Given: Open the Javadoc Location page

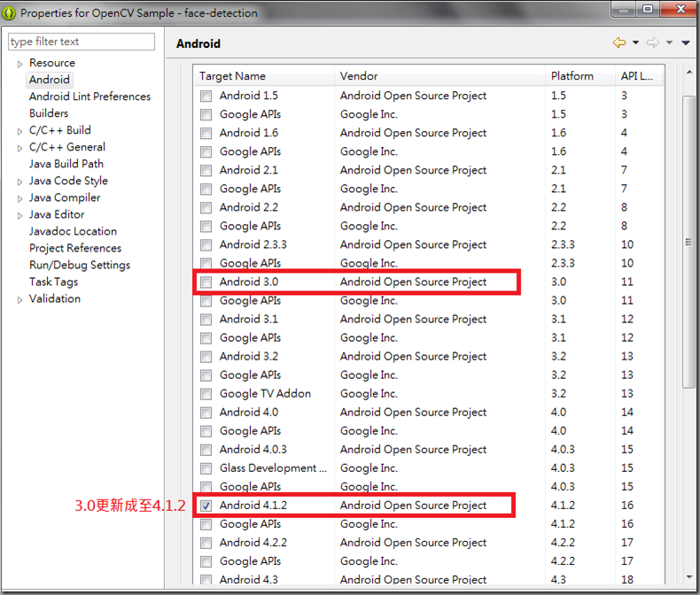Looking at the screenshot, I should click(x=73, y=231).
